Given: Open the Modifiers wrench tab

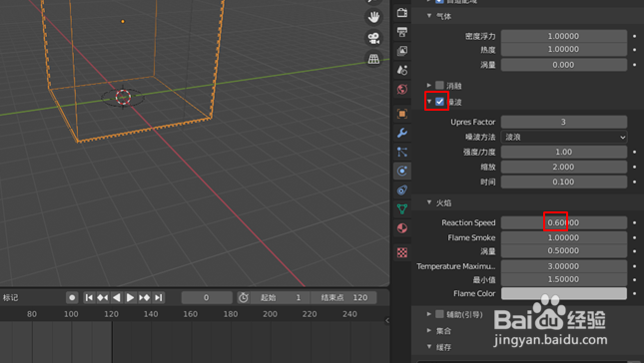Looking at the screenshot, I should pyautogui.click(x=402, y=133).
